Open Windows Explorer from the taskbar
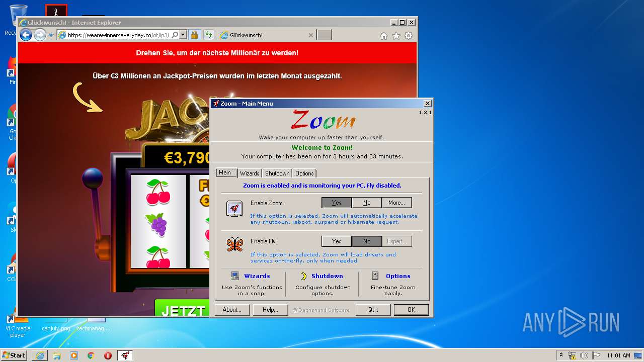 [x=57, y=355]
